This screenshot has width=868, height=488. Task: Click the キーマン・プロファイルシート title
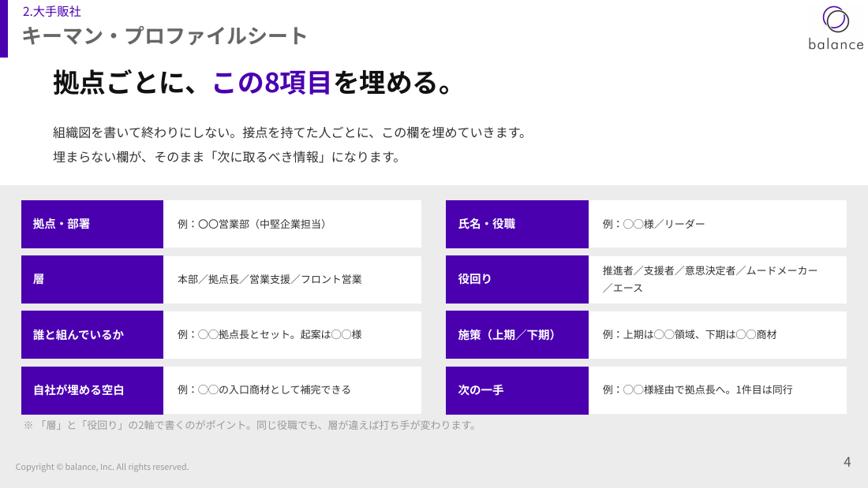click(x=164, y=36)
